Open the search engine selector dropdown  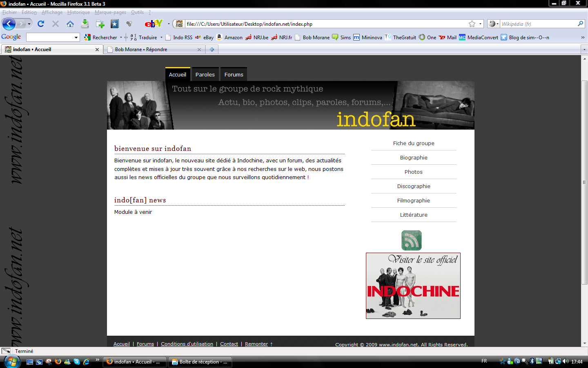point(494,24)
